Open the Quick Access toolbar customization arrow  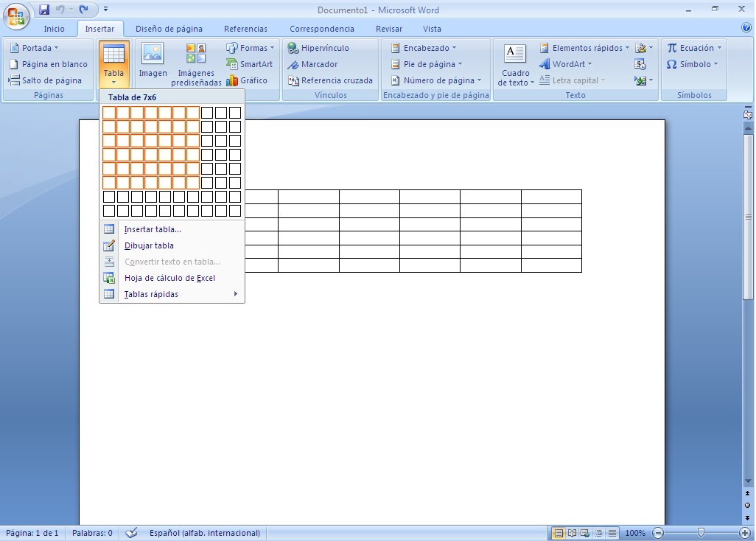click(x=105, y=9)
